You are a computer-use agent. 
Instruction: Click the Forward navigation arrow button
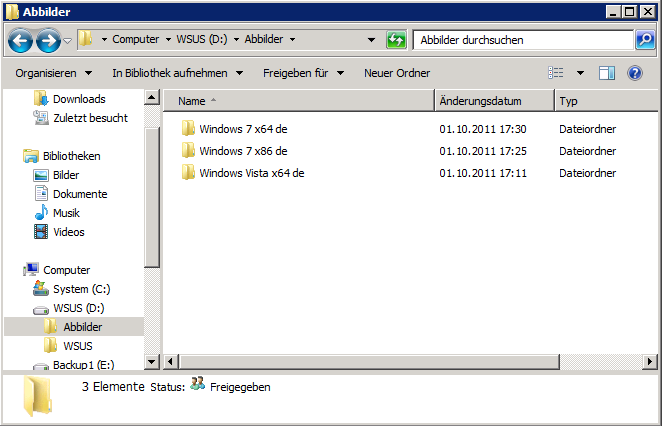coord(47,41)
